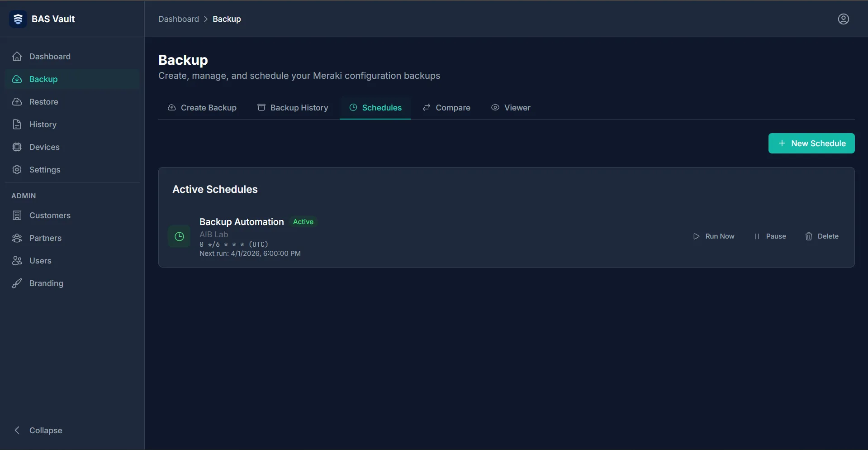Image resolution: width=868 pixels, height=450 pixels.
Task: Click the Backup breadcrumb text
Action: (227, 19)
